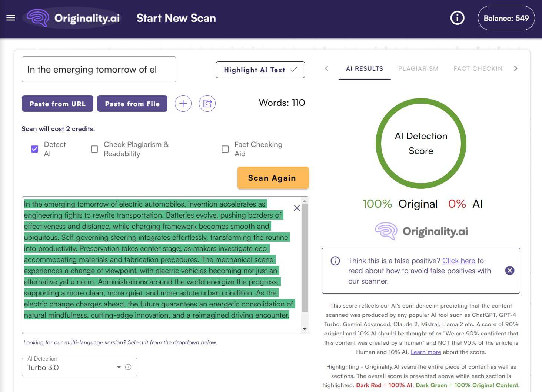Click the AI Detection Score circle
Viewport: 542px width, 392px height.
[x=421, y=143]
